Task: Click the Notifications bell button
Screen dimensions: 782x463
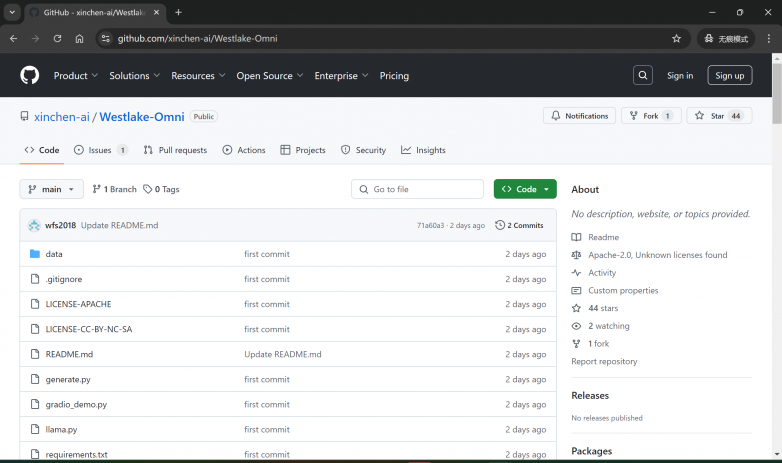Action: [x=580, y=116]
